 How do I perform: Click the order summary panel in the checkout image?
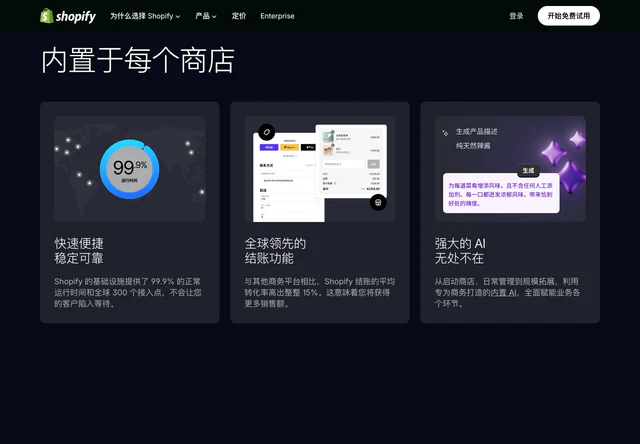(351, 161)
